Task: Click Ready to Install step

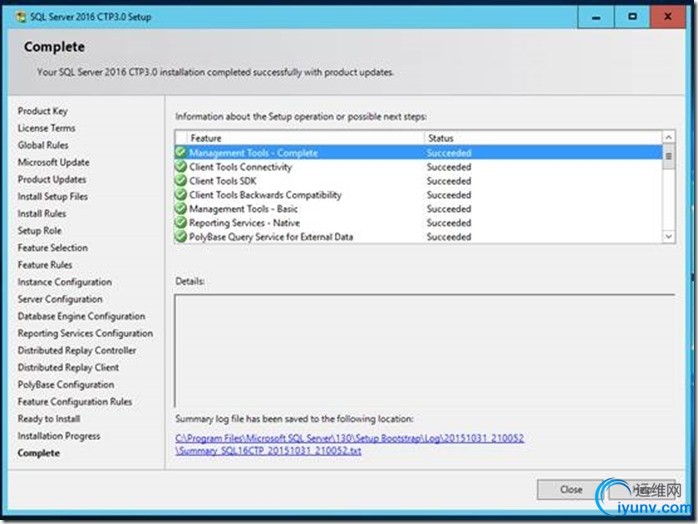Action: tap(49, 419)
